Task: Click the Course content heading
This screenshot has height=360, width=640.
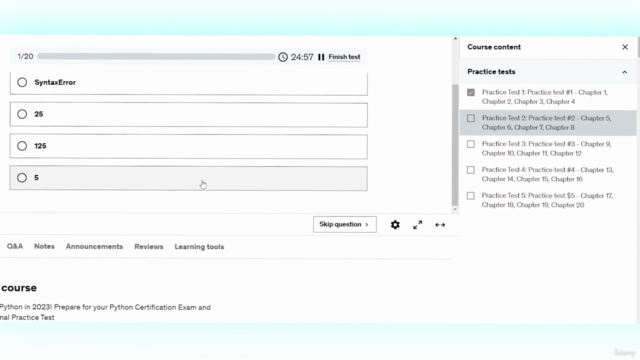Action: [x=494, y=47]
